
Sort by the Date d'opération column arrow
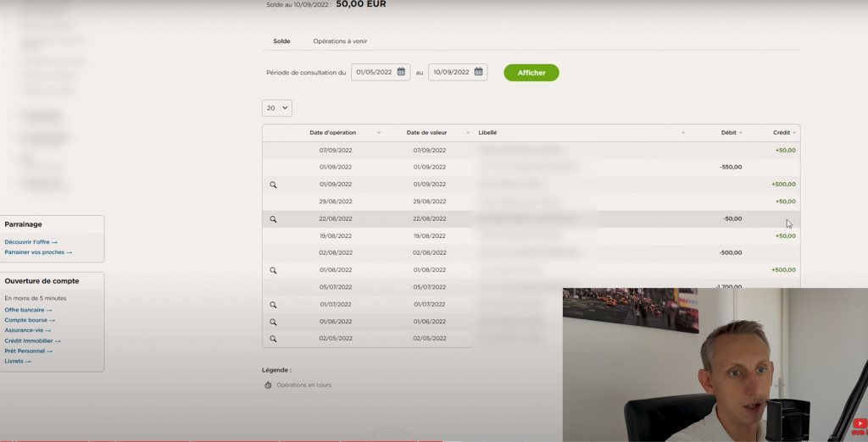[378, 133]
